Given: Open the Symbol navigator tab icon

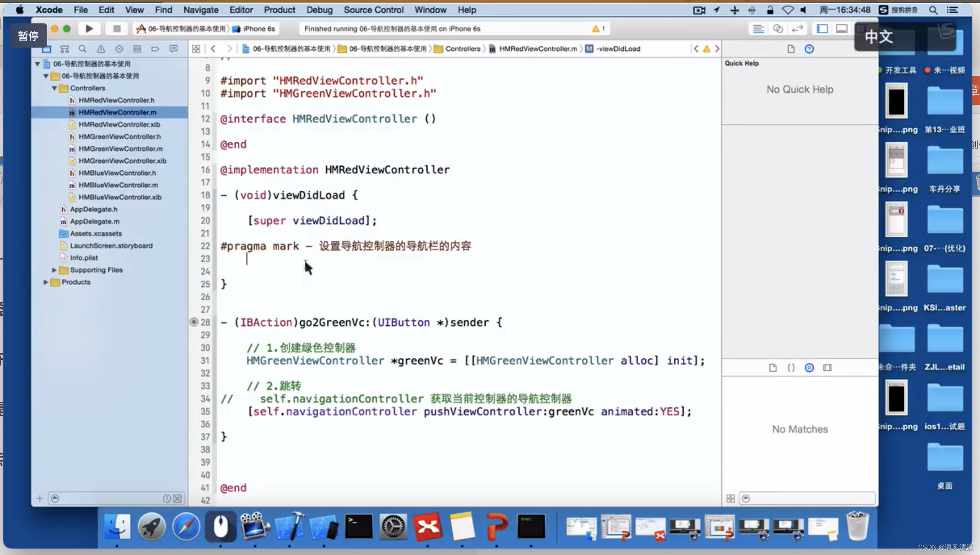Looking at the screenshot, I should (65, 49).
